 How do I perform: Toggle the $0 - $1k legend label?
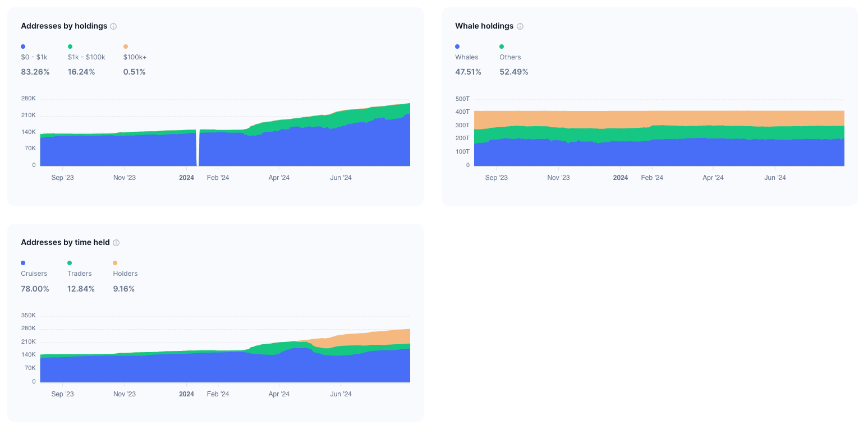tap(34, 57)
